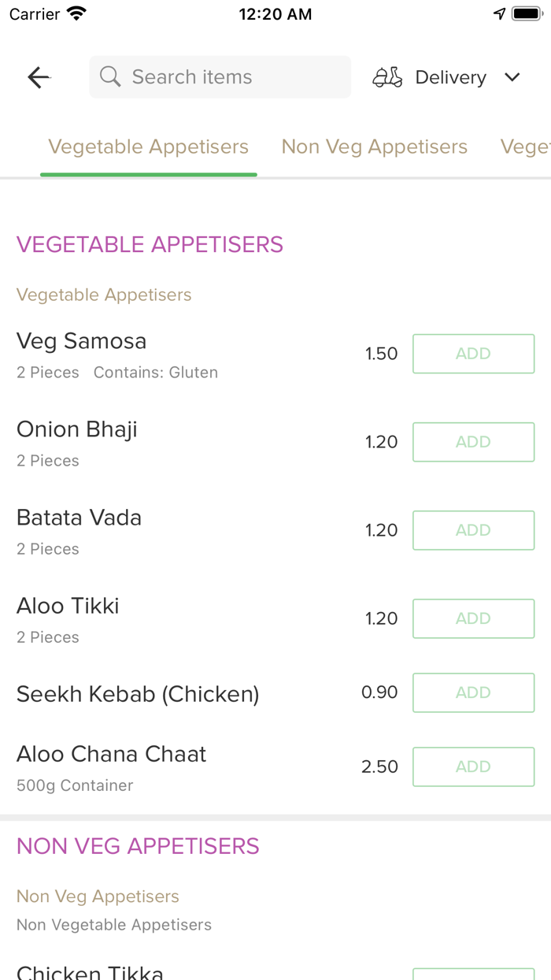Add Batata Vada to the order

(x=474, y=530)
